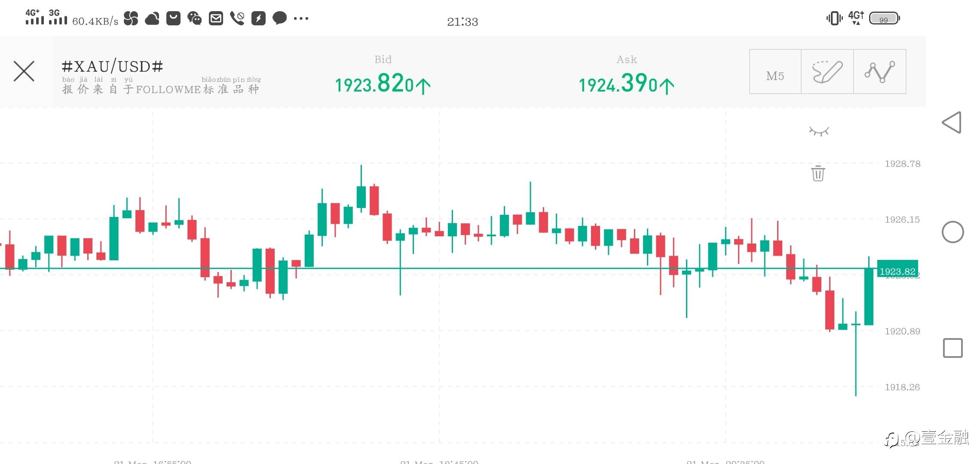The image size is (980, 464).
Task: Expand more notifications ellipsis
Action: point(301,18)
